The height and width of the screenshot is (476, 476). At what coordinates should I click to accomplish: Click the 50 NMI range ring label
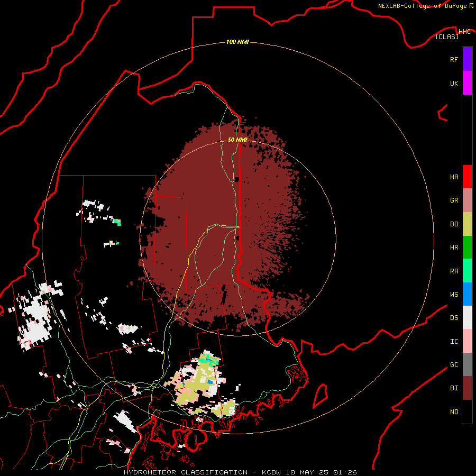coord(237,140)
